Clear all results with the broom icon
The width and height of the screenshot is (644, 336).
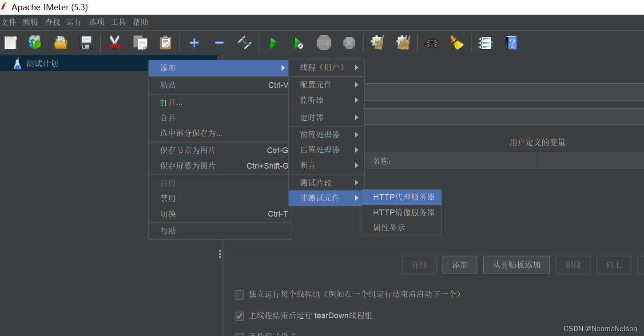[457, 42]
